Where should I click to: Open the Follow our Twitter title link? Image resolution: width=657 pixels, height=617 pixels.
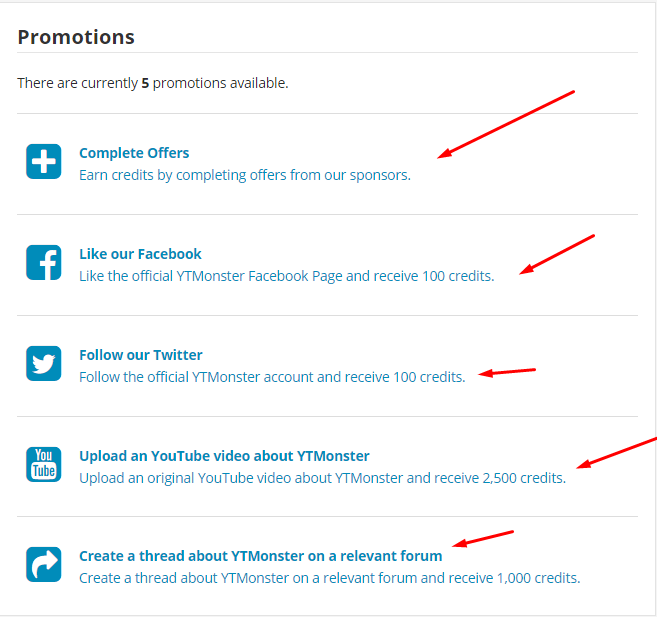click(141, 355)
